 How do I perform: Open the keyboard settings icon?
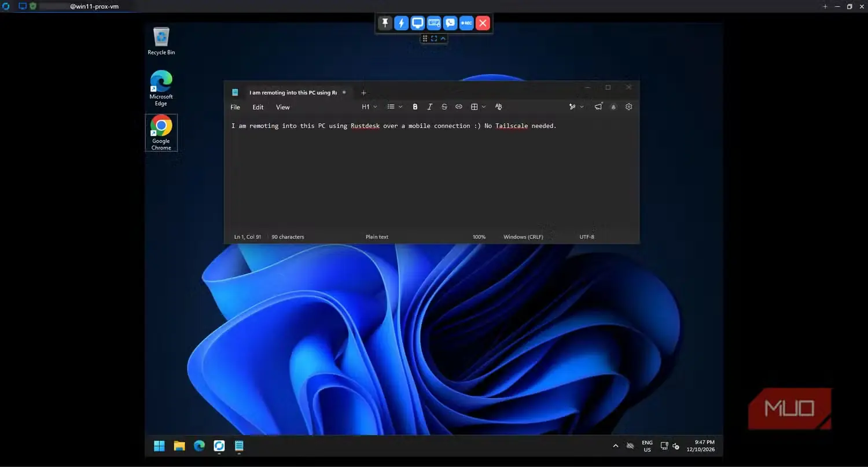point(433,23)
